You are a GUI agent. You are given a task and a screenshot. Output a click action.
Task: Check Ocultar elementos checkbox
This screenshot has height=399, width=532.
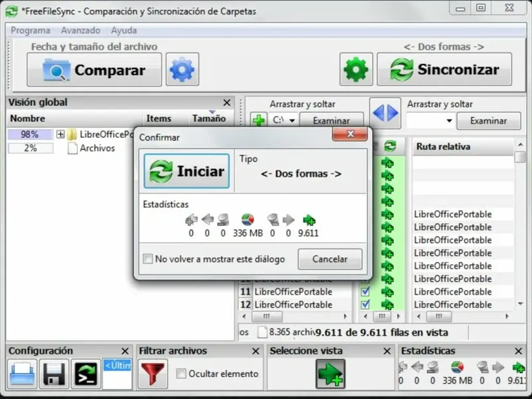(182, 374)
